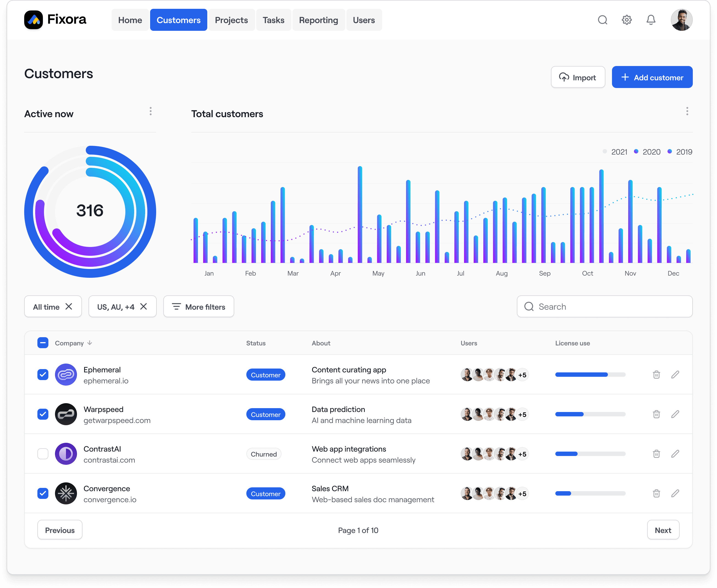Edit Warpspeed using the pencil icon
Viewport: 717px width, 588px height.
click(676, 414)
